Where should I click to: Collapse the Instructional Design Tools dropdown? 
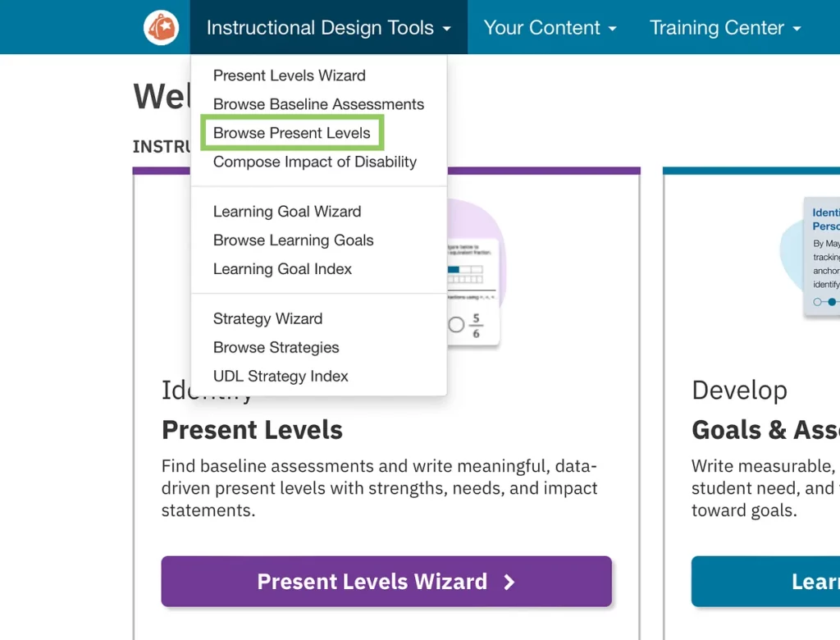pyautogui.click(x=328, y=28)
